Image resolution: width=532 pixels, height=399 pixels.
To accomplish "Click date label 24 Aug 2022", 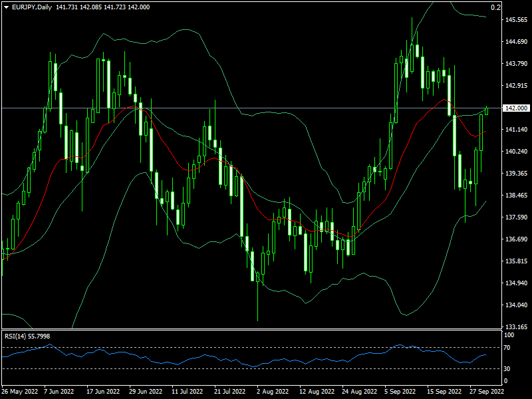I will pyautogui.click(x=359, y=392).
